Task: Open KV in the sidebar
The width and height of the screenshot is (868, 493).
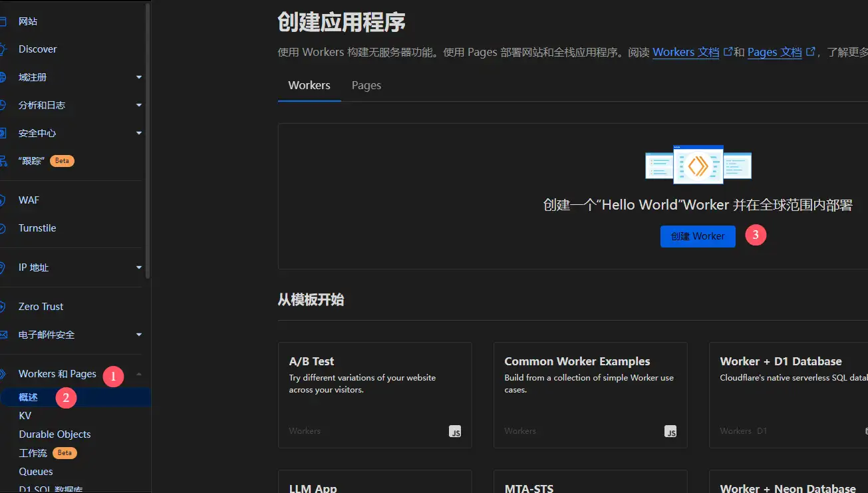Action: [x=25, y=416]
